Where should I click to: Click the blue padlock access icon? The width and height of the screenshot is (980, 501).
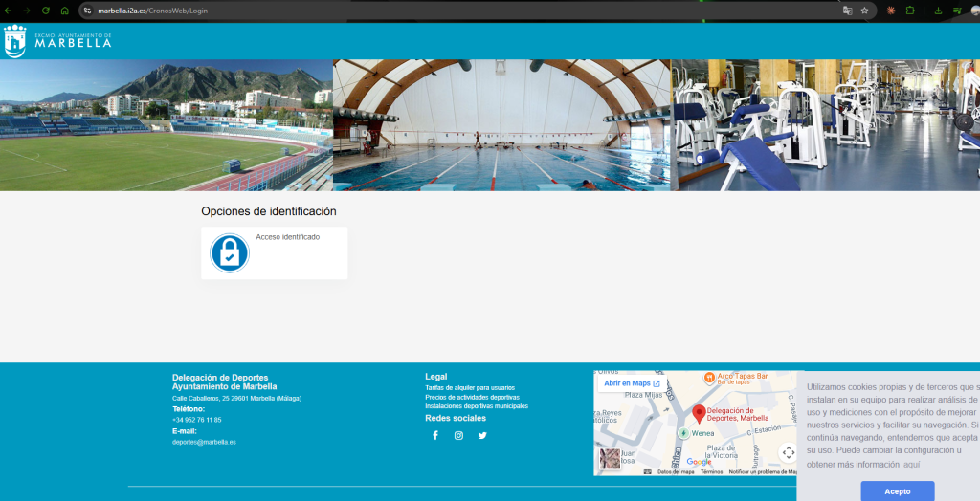click(x=230, y=253)
